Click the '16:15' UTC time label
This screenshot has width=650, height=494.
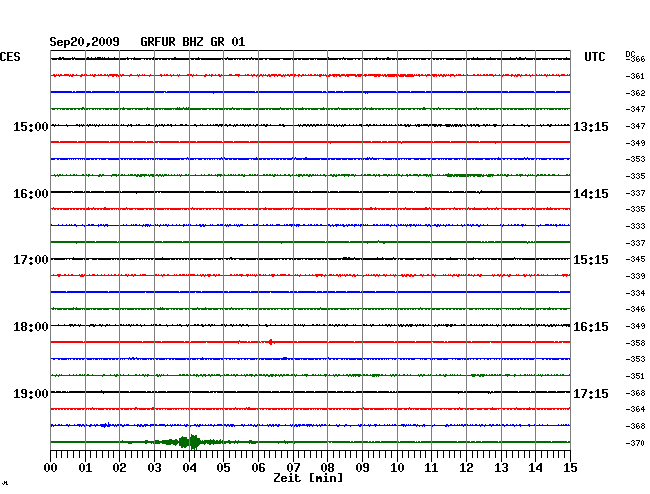(x=591, y=327)
